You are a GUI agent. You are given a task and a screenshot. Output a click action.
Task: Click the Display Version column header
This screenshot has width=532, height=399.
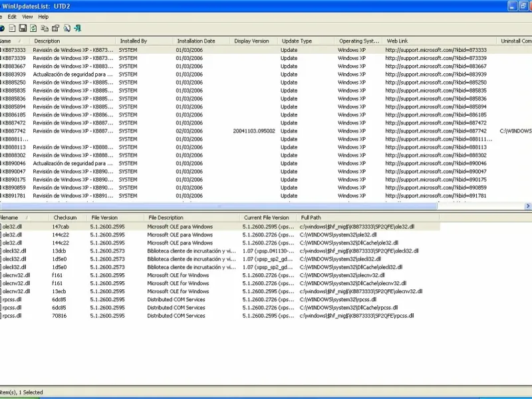[x=254, y=41]
